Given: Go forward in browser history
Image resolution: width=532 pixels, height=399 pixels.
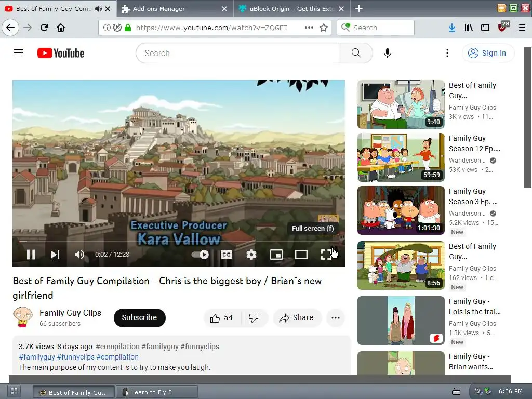Looking at the screenshot, I should pos(28,28).
